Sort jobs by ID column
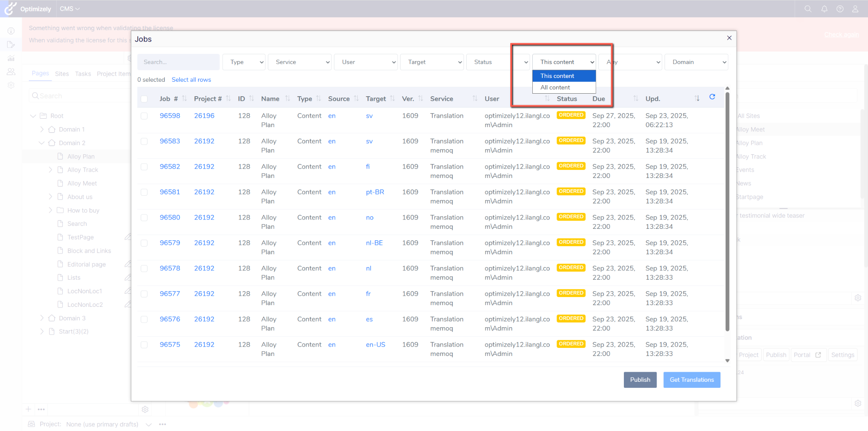Viewport: 868px width, 431px height. coord(252,99)
